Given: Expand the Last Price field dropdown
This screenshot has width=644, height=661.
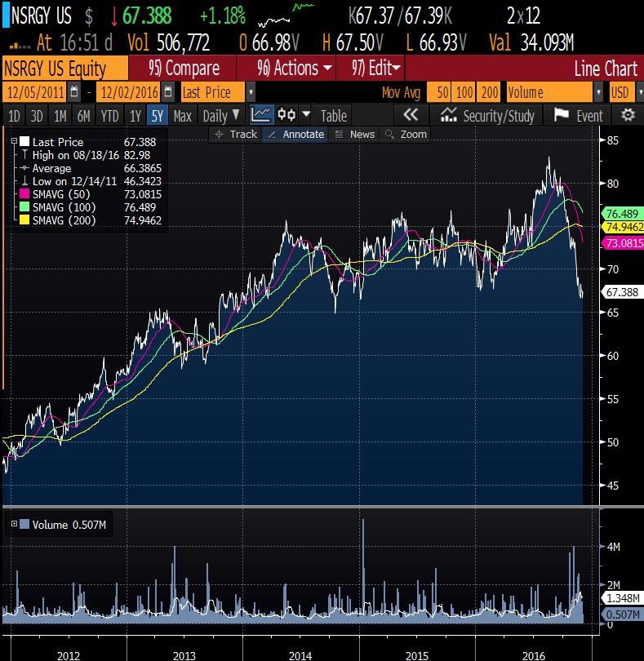Looking at the screenshot, I should (x=250, y=92).
